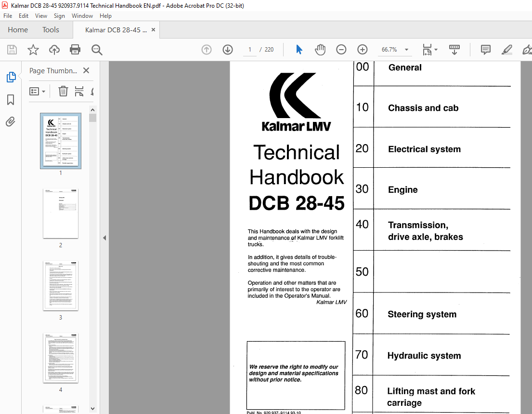Screen dimensions: 532x414
Task: Expand the page fit options arrow
Action: pyautogui.click(x=436, y=50)
